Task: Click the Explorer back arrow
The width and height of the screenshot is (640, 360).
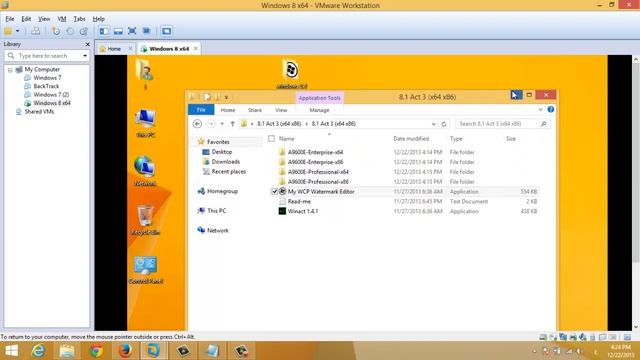Action: pos(197,124)
